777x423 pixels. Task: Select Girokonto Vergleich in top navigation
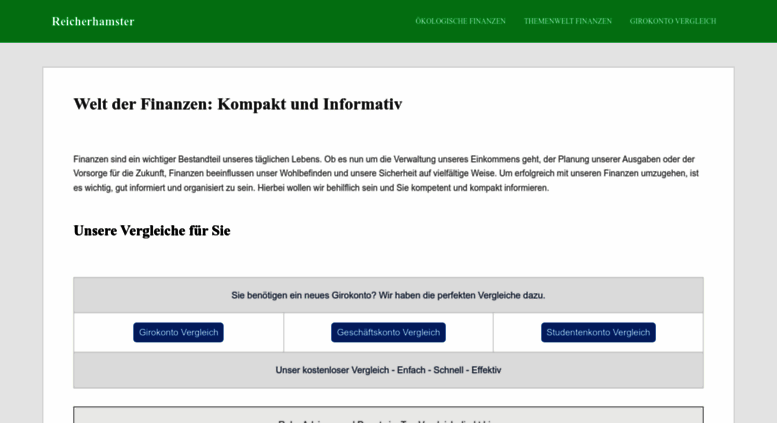pos(673,21)
